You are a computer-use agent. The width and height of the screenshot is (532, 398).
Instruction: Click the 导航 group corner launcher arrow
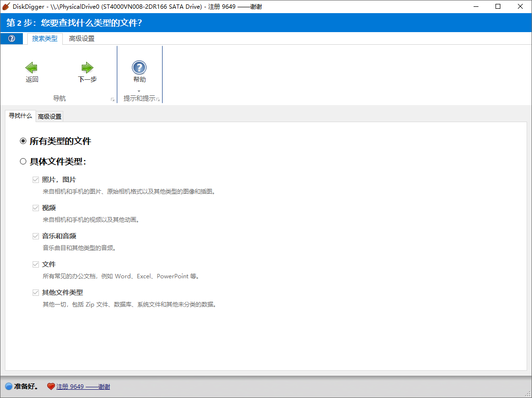pyautogui.click(x=112, y=99)
